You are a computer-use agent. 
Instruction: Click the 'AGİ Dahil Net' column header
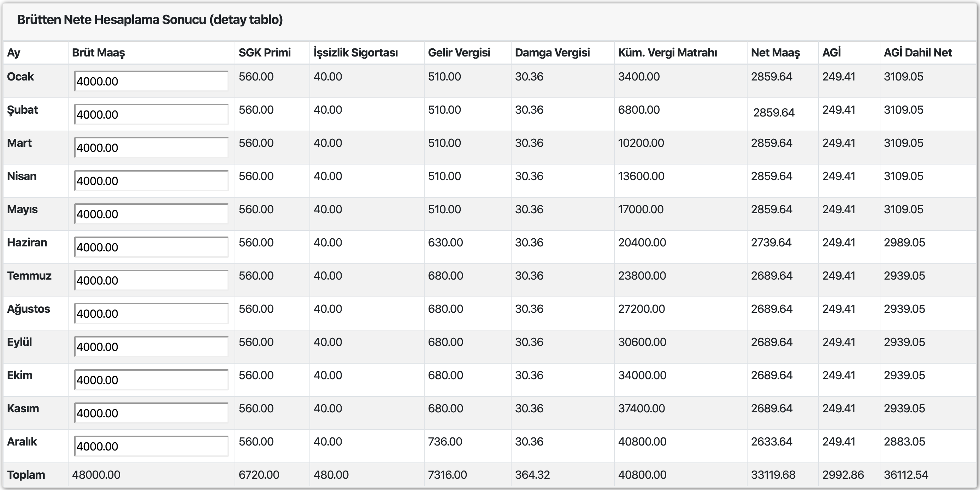pyautogui.click(x=917, y=53)
